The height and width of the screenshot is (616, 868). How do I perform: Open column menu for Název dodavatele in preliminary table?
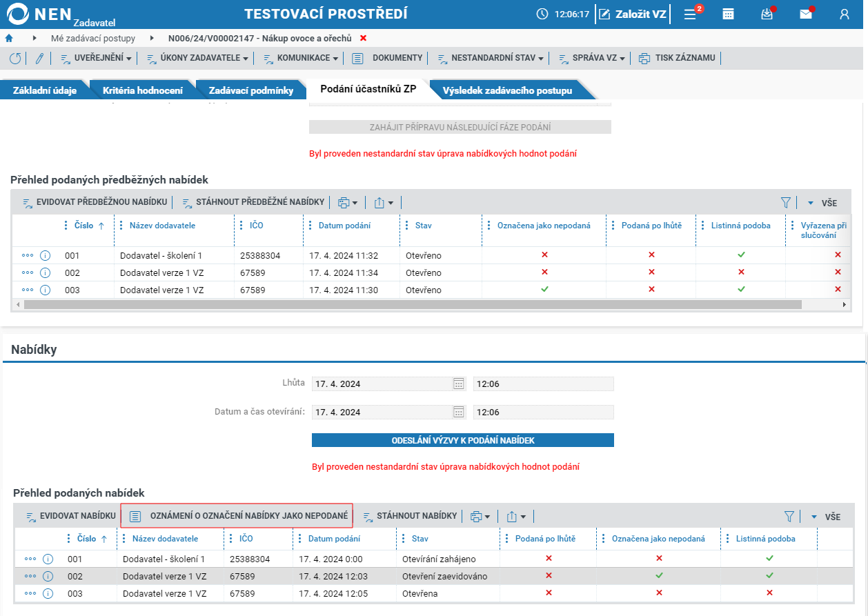tap(121, 226)
